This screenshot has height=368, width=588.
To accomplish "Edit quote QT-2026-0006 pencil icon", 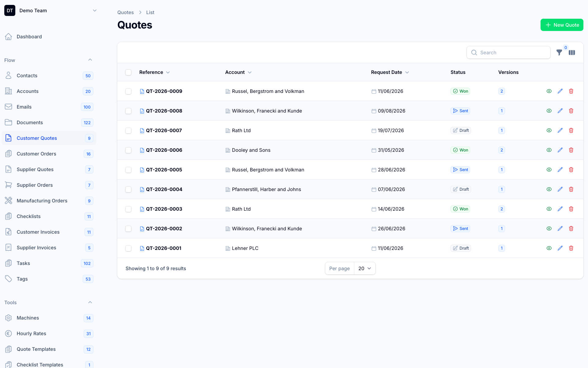I will coord(560,150).
